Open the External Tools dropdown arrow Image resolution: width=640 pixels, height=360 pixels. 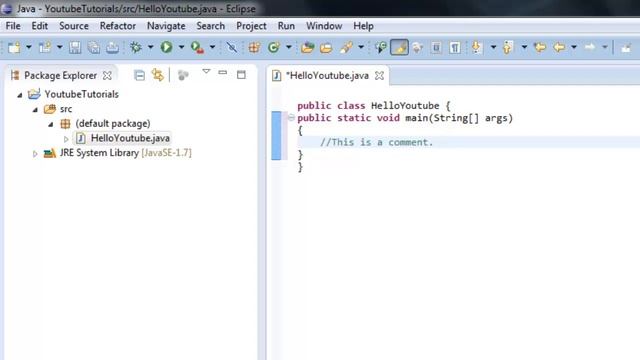[x=212, y=48]
